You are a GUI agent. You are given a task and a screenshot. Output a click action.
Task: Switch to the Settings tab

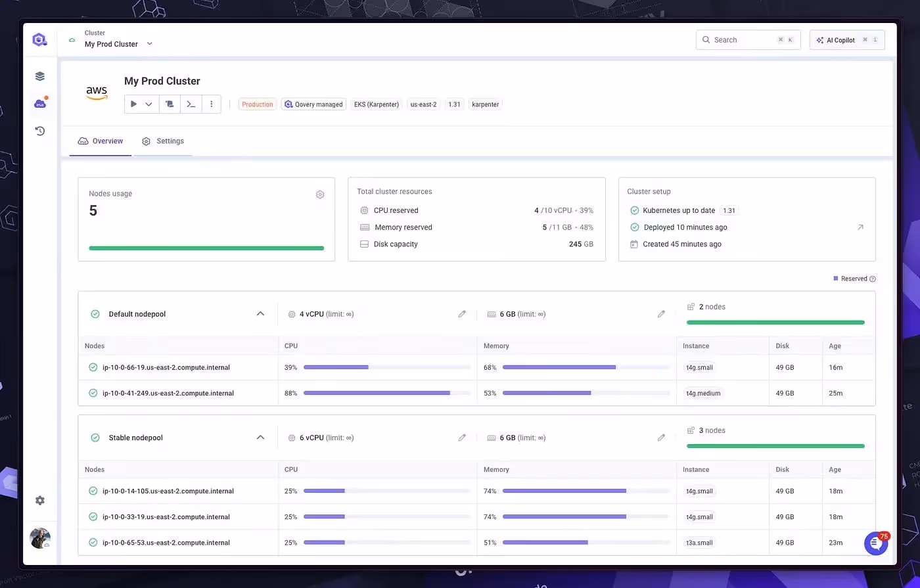163,141
